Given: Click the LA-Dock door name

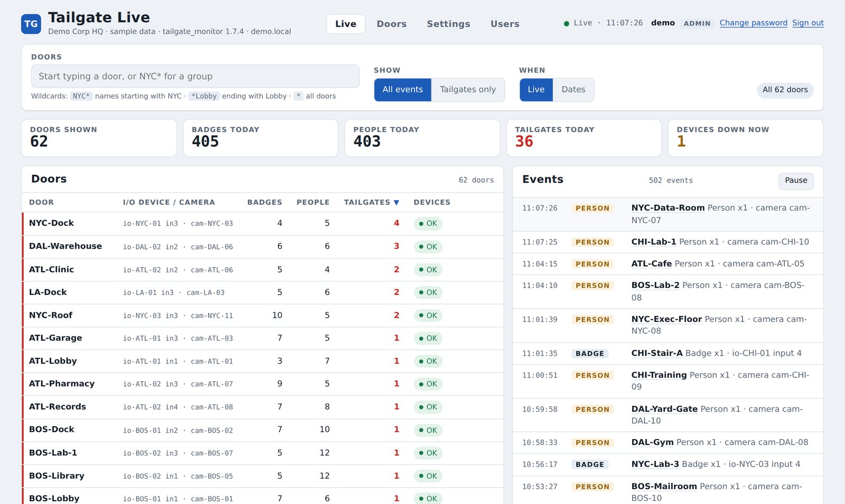Looking at the screenshot, I should click(48, 292).
